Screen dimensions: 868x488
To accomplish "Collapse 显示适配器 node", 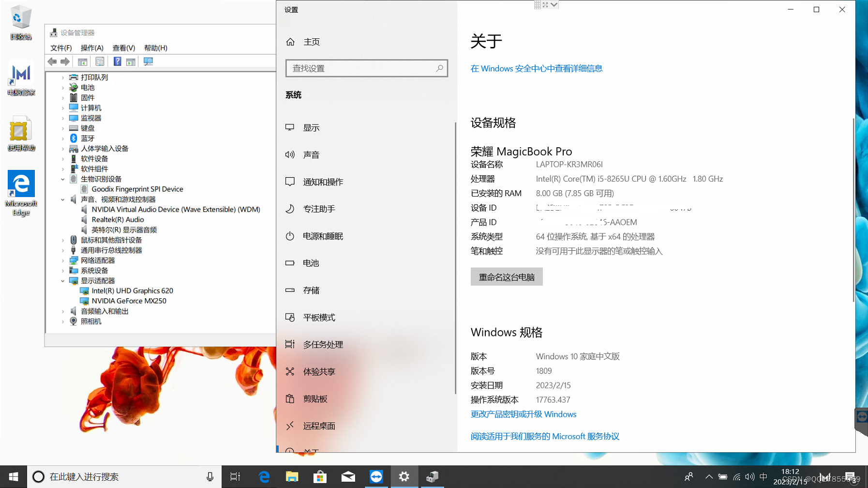I will [63, 281].
